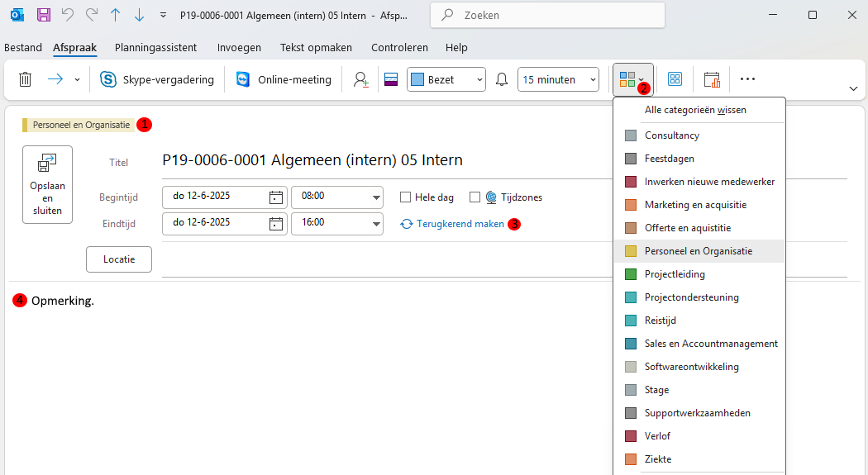868x475 pixels.
Task: Expand the forward options dropdown arrow
Action: 77,79
